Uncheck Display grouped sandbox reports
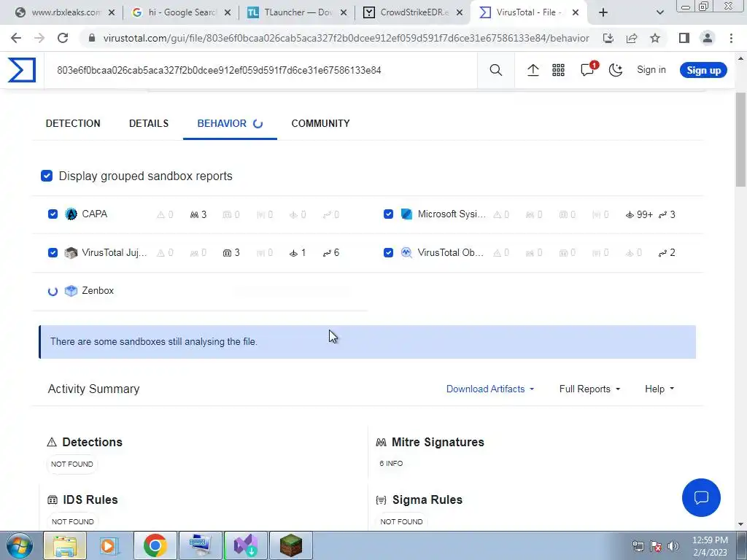This screenshot has width=747, height=560. click(x=47, y=176)
